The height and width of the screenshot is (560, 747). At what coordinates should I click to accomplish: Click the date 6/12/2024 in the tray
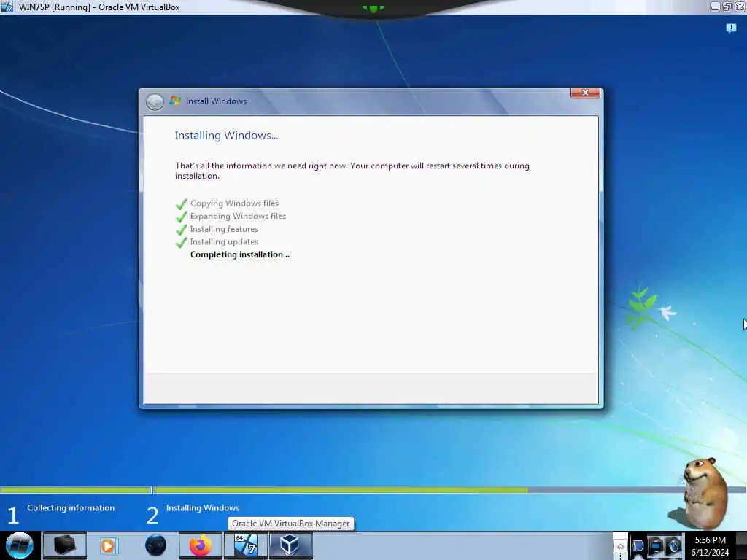[710, 553]
